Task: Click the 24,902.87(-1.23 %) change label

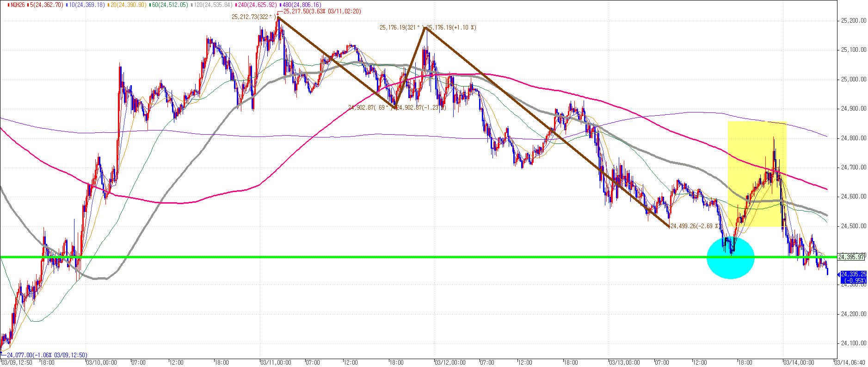Action: coord(421,108)
